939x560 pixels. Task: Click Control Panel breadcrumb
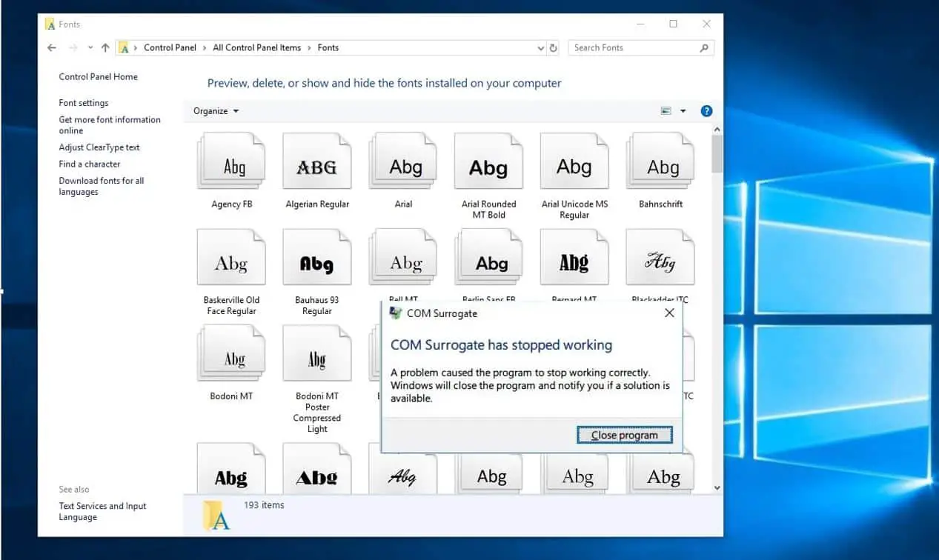click(170, 47)
